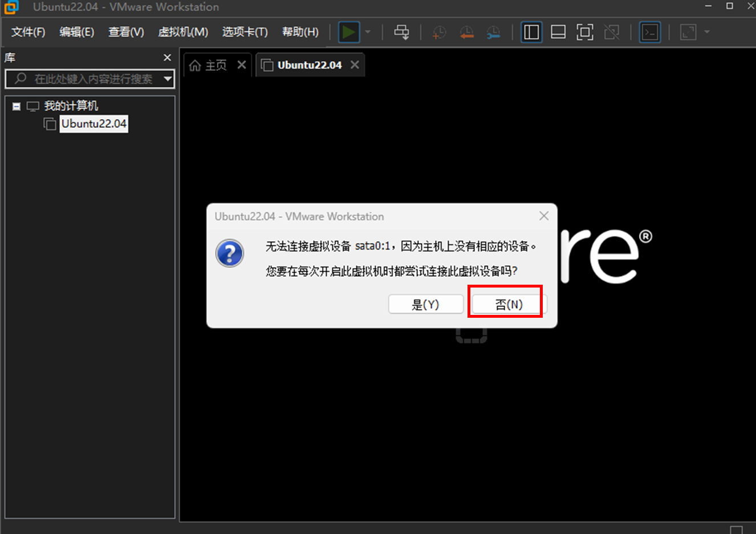Click the green power on play button
Viewport: 756px width, 534px height.
pyautogui.click(x=348, y=32)
